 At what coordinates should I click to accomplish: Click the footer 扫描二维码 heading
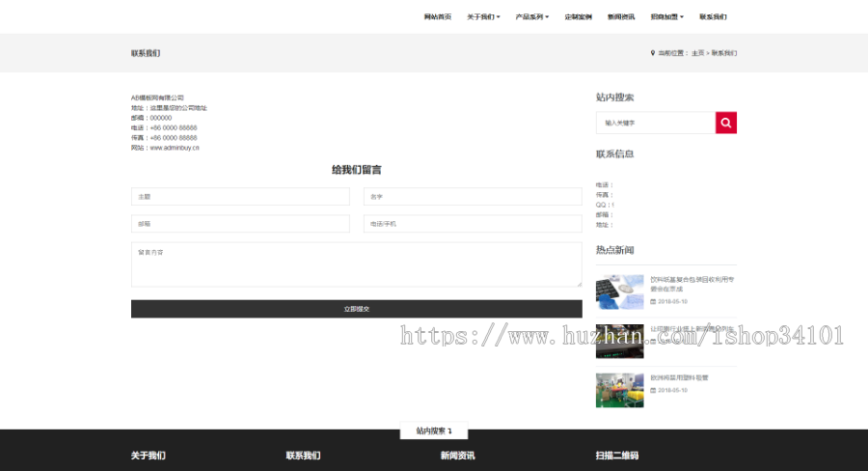[616, 456]
